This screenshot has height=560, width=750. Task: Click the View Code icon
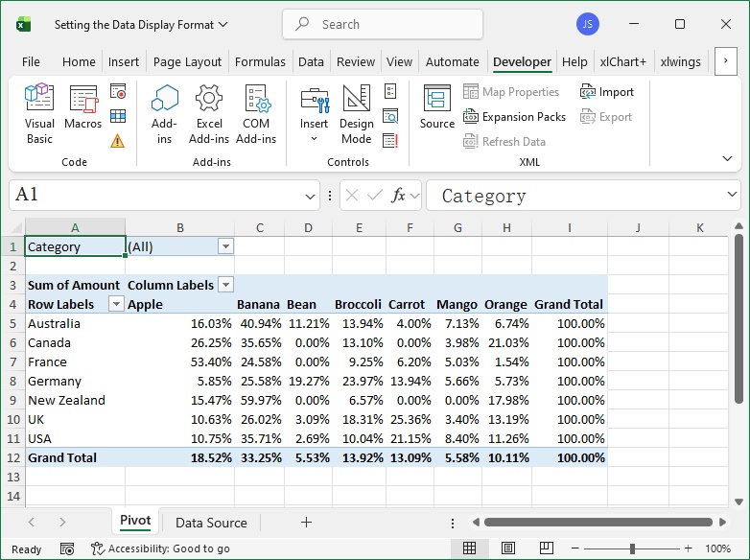coord(390,116)
